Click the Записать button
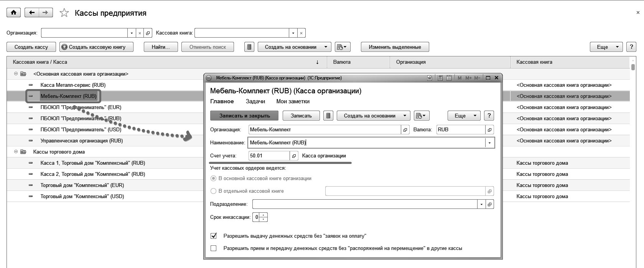 point(301,116)
